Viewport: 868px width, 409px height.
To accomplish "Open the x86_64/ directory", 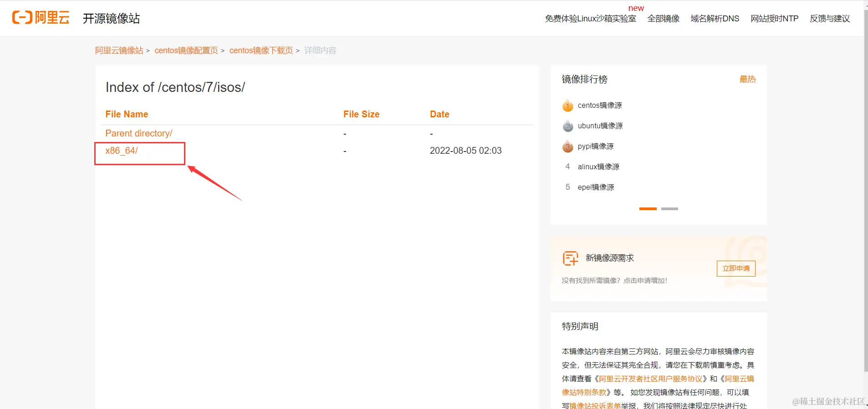I will point(121,151).
